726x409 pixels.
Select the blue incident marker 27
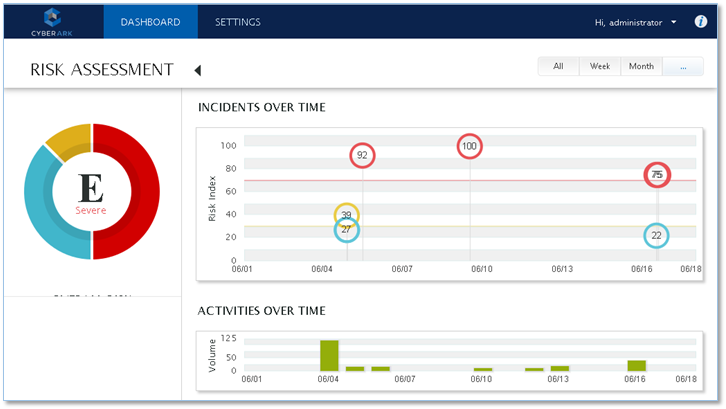pyautogui.click(x=346, y=229)
